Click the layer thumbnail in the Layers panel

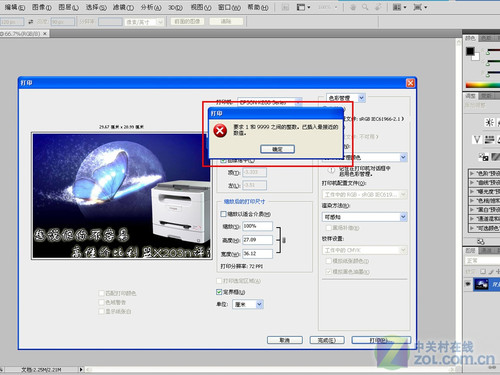[x=481, y=284]
